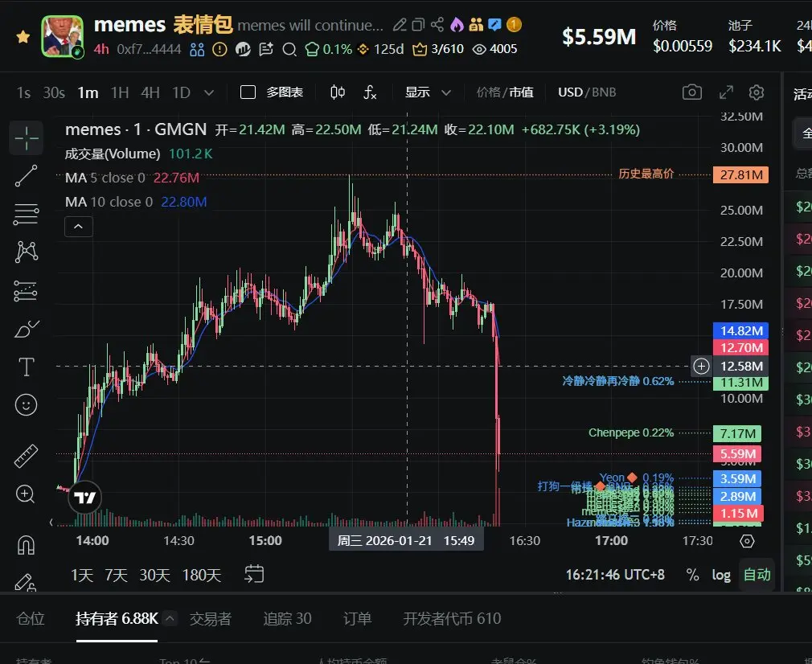Open the candlestick chart type selector

[338, 92]
